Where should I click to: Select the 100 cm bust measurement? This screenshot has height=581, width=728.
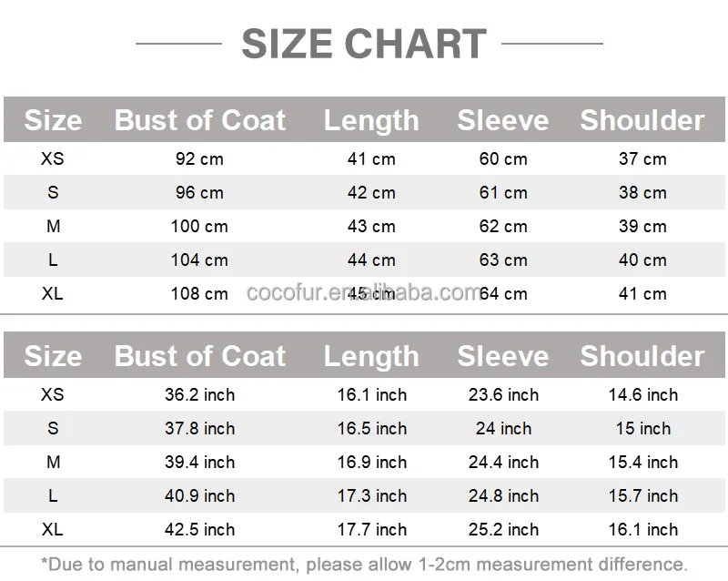click(199, 227)
